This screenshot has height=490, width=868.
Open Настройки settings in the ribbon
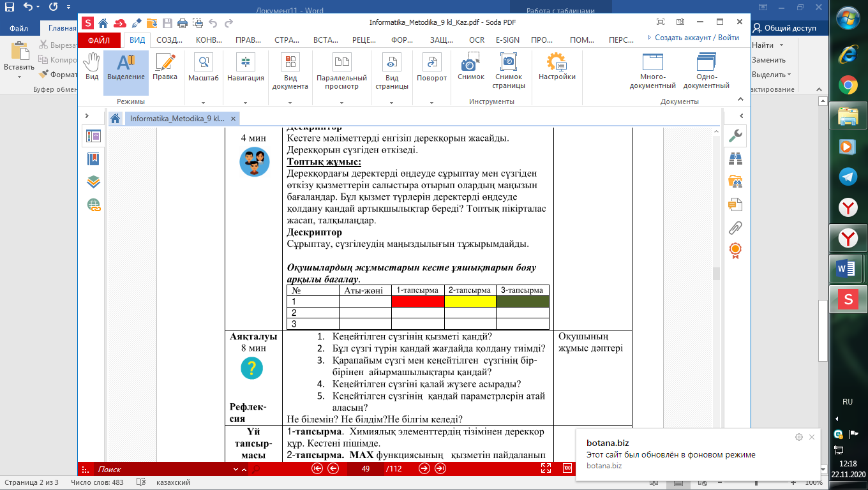click(x=557, y=67)
